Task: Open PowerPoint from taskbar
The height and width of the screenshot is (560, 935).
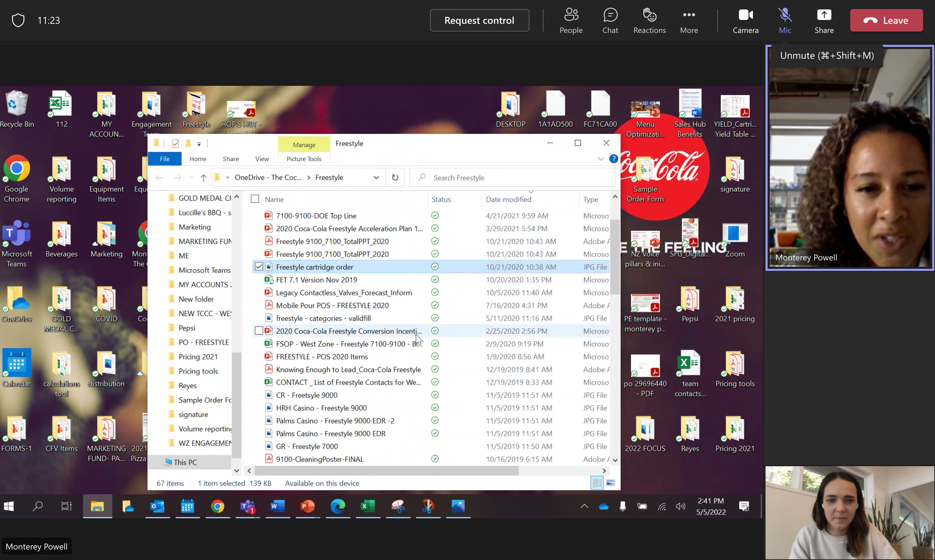Action: 308,506
